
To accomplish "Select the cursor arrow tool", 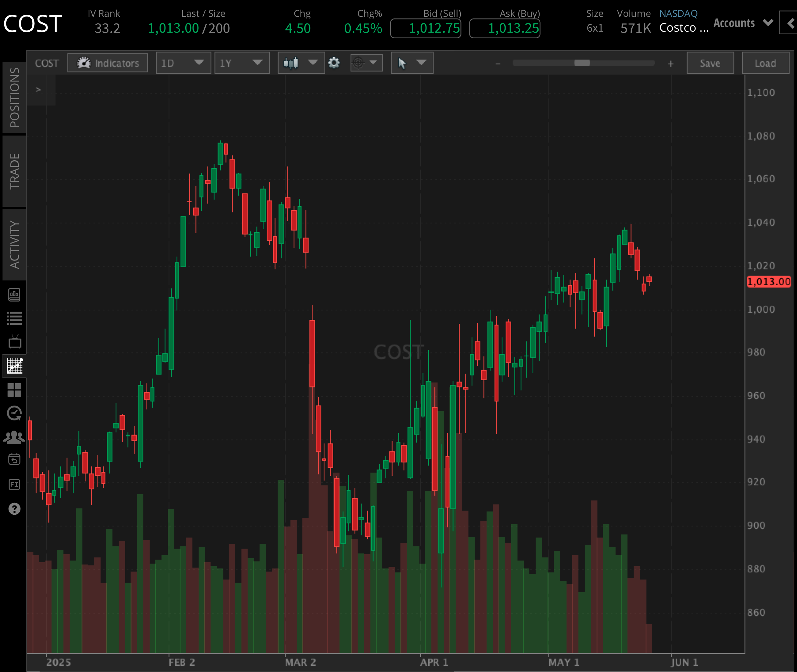I will click(x=402, y=63).
